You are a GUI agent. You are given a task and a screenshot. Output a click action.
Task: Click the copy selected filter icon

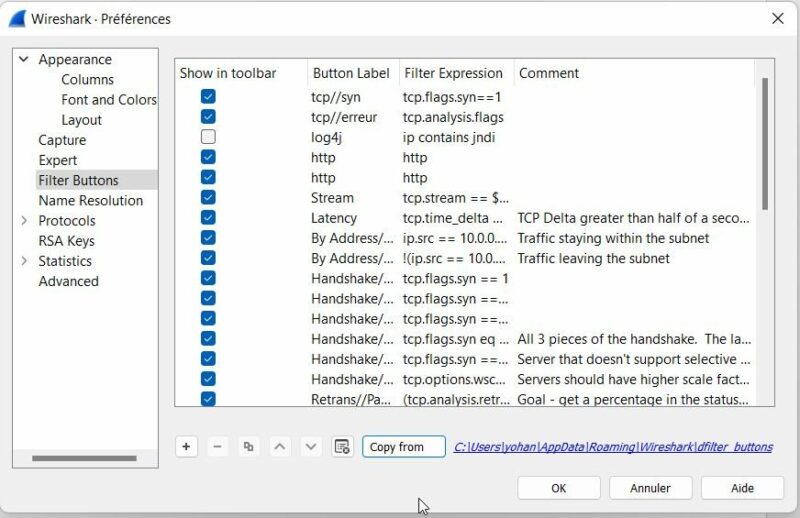248,447
